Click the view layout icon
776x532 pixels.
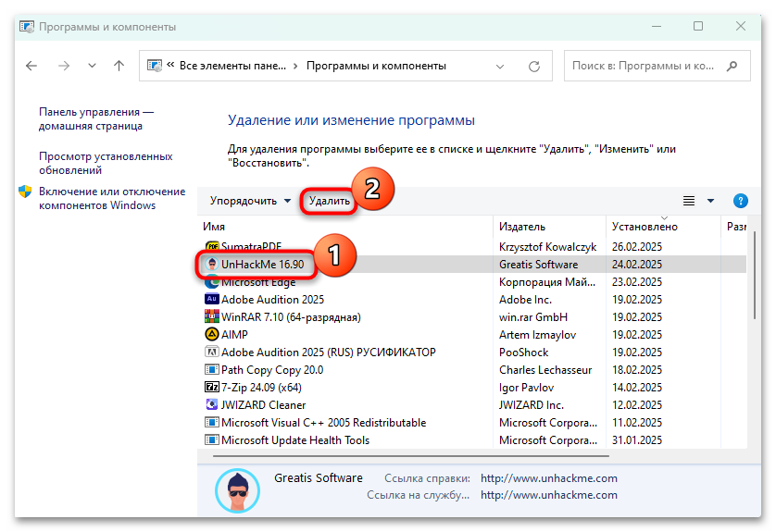click(x=689, y=201)
